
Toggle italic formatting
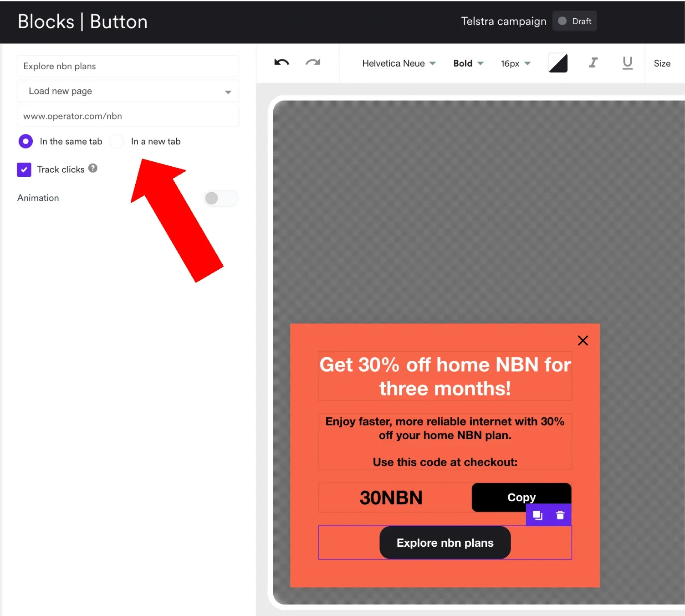click(x=593, y=63)
